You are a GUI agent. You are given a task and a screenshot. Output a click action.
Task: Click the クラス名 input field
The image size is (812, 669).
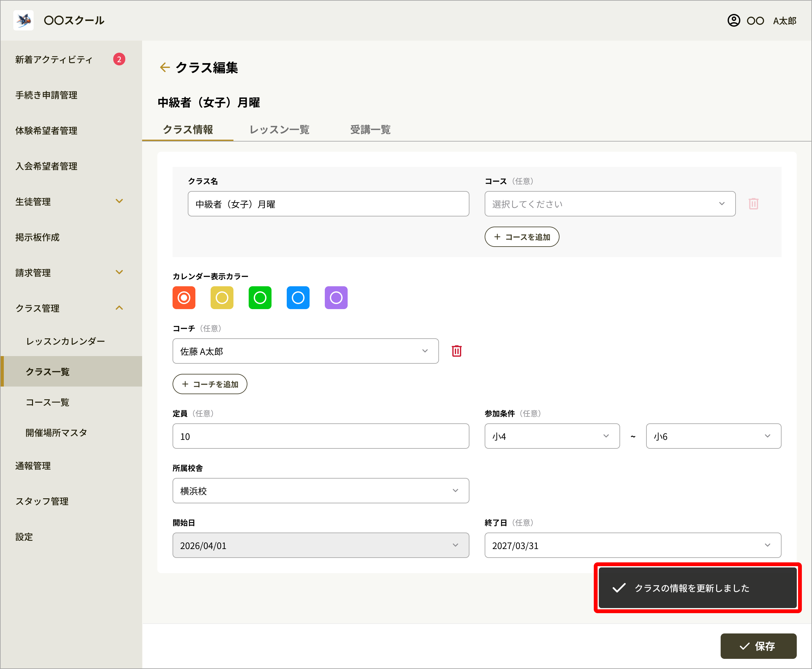tap(329, 204)
